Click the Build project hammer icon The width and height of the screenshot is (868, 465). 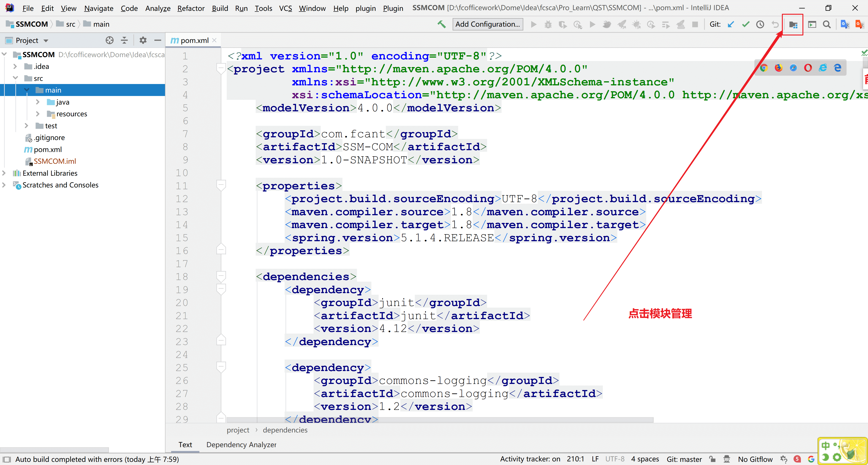click(x=441, y=24)
